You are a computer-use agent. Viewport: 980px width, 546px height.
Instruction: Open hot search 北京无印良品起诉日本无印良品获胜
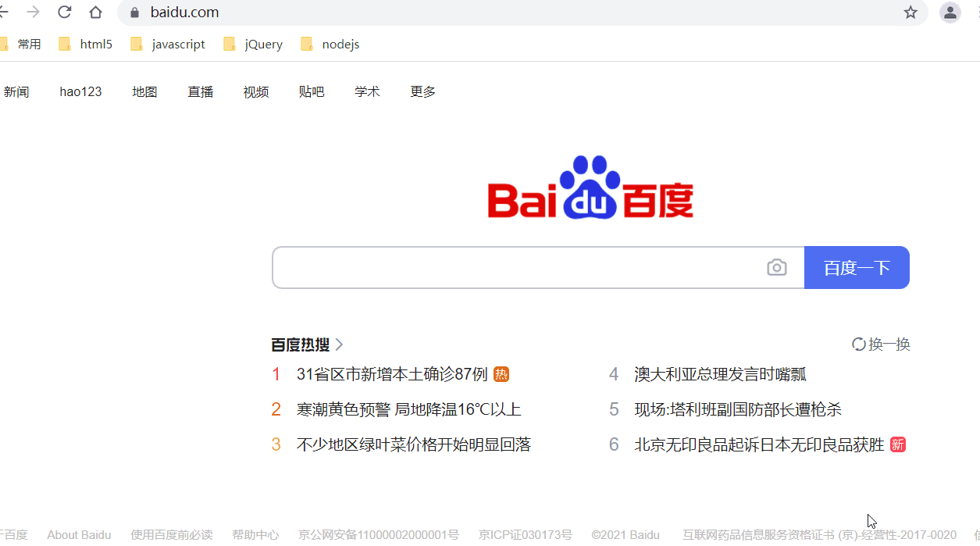759,444
